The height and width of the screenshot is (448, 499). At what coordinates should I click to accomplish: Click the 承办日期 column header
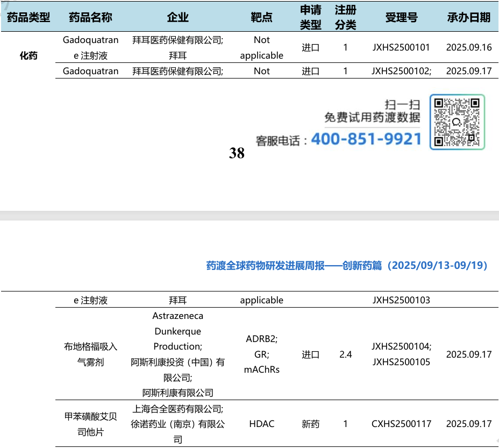[469, 17]
